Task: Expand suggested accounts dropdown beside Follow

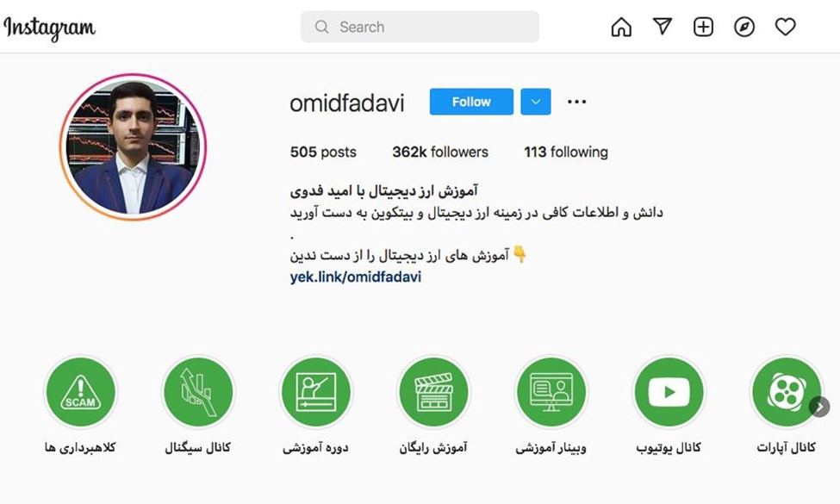Action: (536, 102)
